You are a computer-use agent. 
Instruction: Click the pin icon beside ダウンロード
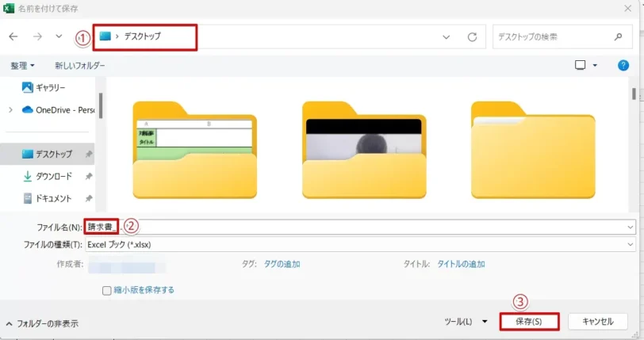click(88, 176)
